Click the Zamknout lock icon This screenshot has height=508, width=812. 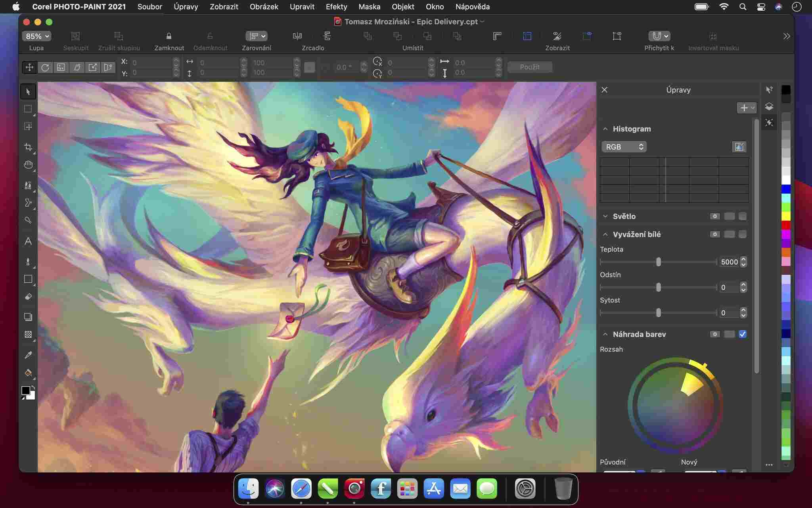coord(169,36)
